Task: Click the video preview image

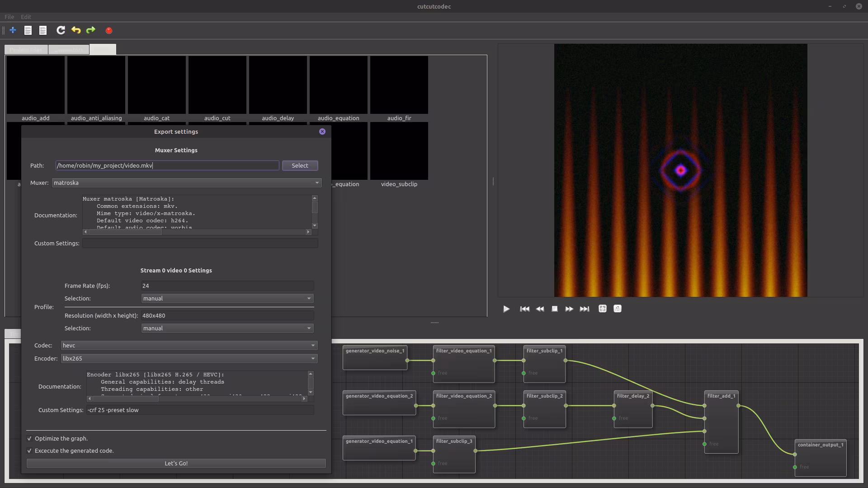Action: (x=680, y=170)
